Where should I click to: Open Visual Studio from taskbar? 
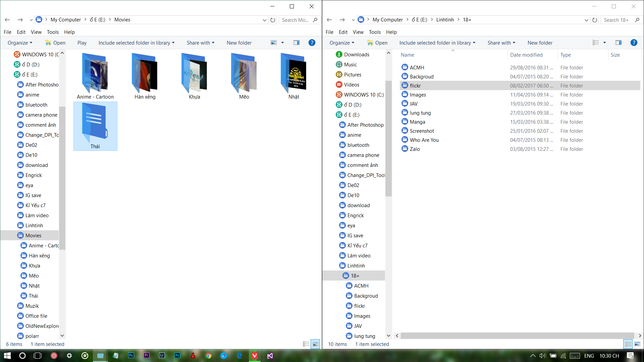click(x=270, y=356)
